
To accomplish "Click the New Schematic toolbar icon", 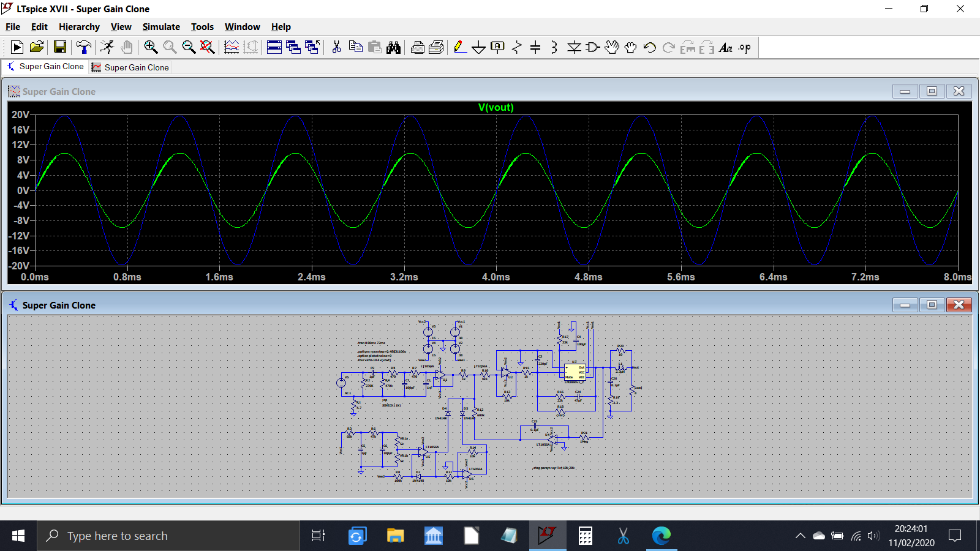I will pos(17,47).
